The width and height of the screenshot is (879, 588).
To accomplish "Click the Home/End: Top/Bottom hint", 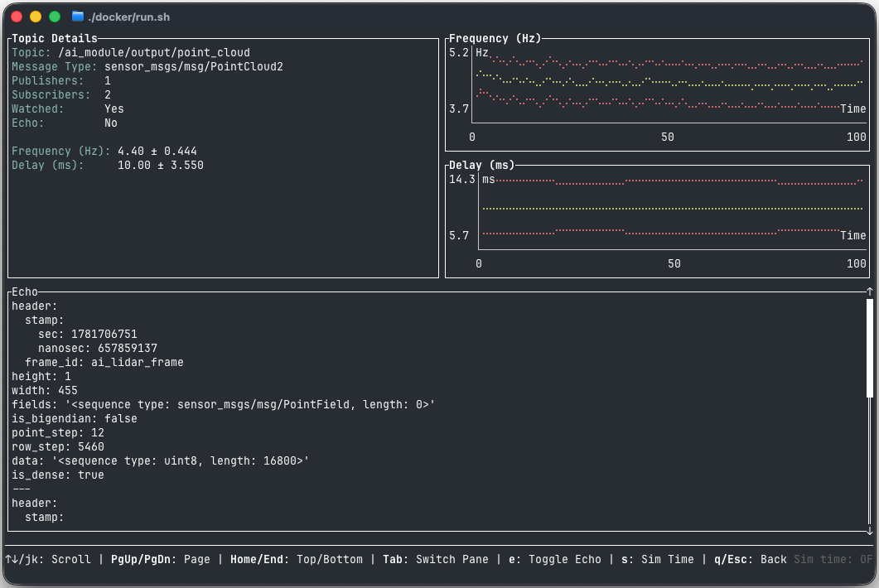I will pyautogui.click(x=297, y=559).
